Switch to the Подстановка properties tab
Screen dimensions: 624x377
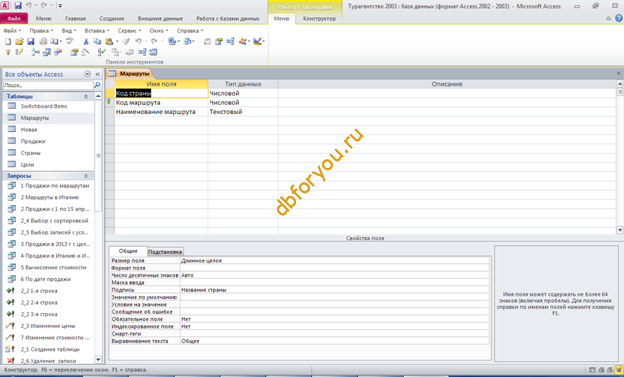(165, 252)
